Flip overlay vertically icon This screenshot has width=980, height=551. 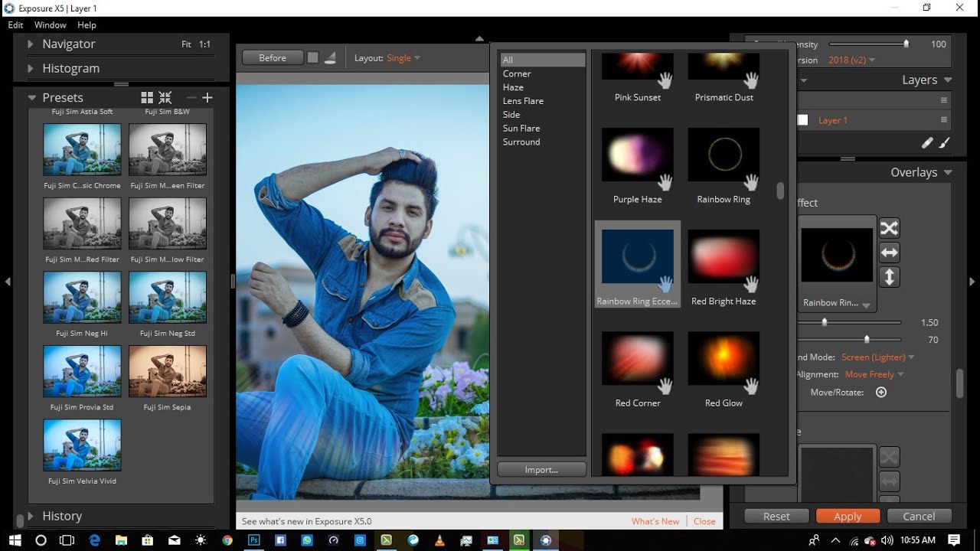coord(889,277)
